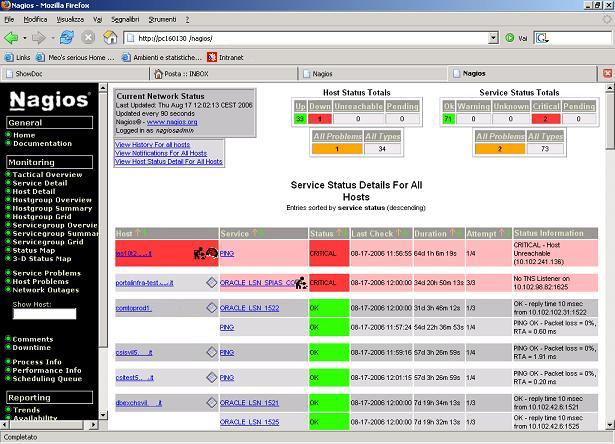Sort Status column ascending arrow
Screen dimensions: 615x444
point(339,233)
